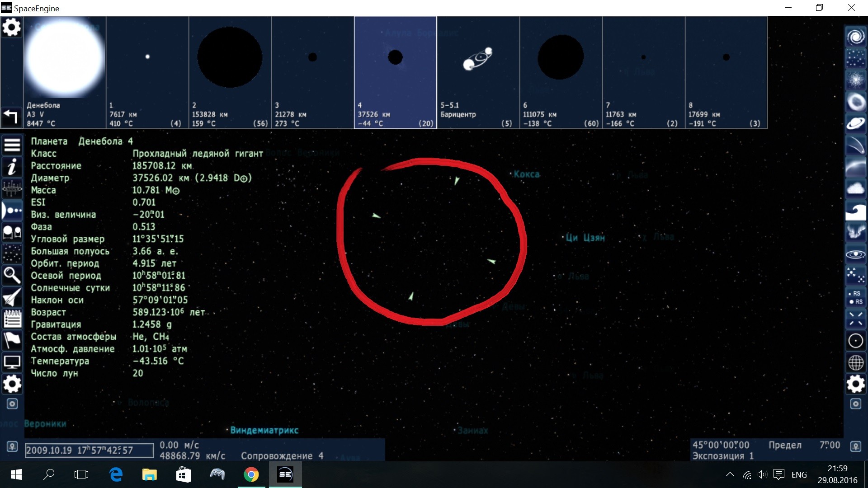Select the Денебола star thumbnail
Image resolution: width=868 pixels, height=488 pixels.
65,72
